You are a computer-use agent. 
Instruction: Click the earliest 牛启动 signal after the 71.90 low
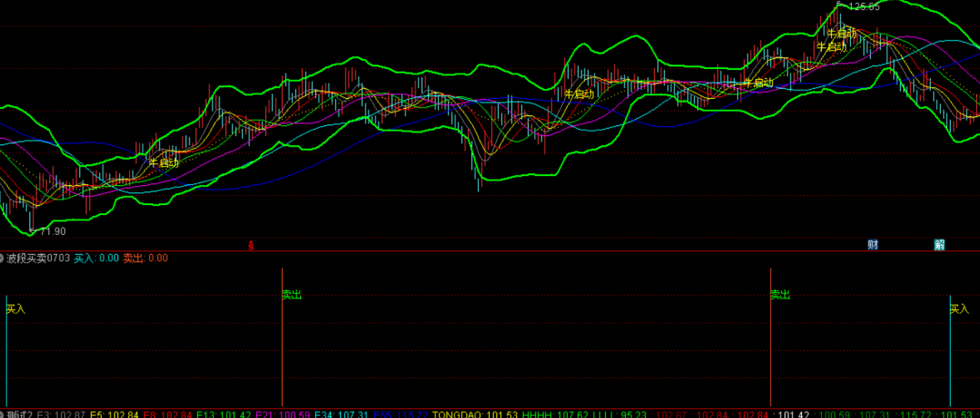coord(163,162)
